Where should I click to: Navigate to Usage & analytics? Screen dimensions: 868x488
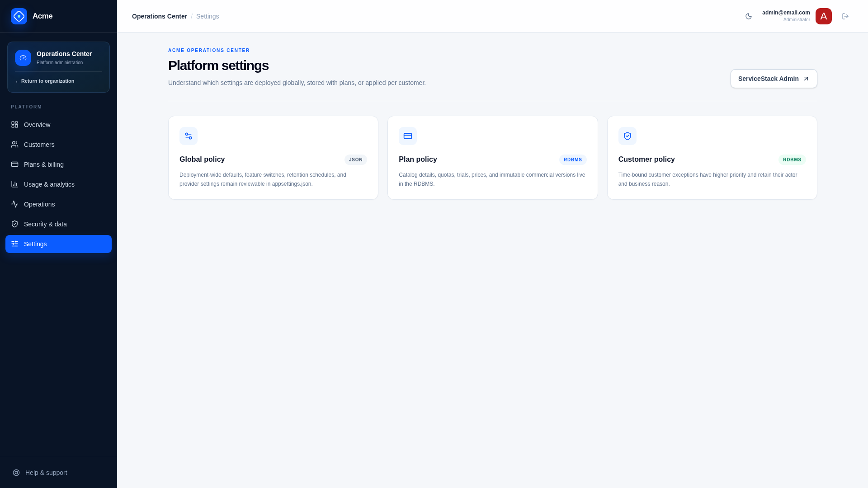point(58,184)
